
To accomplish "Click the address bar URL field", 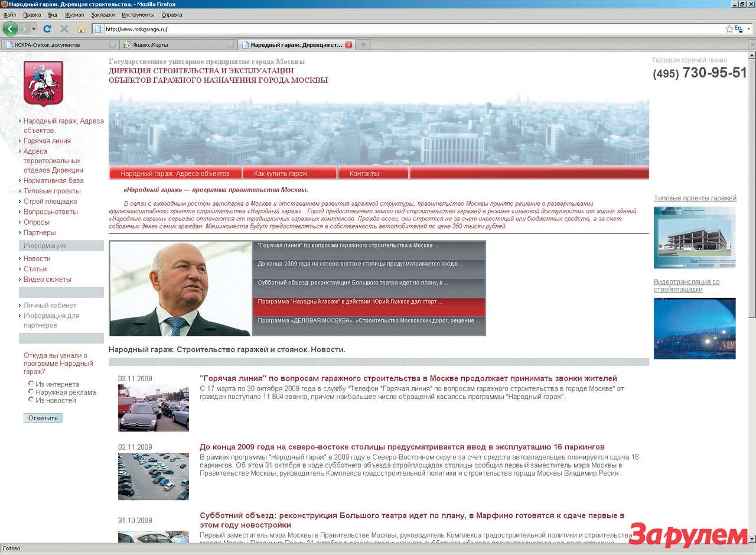I will pos(413,28).
